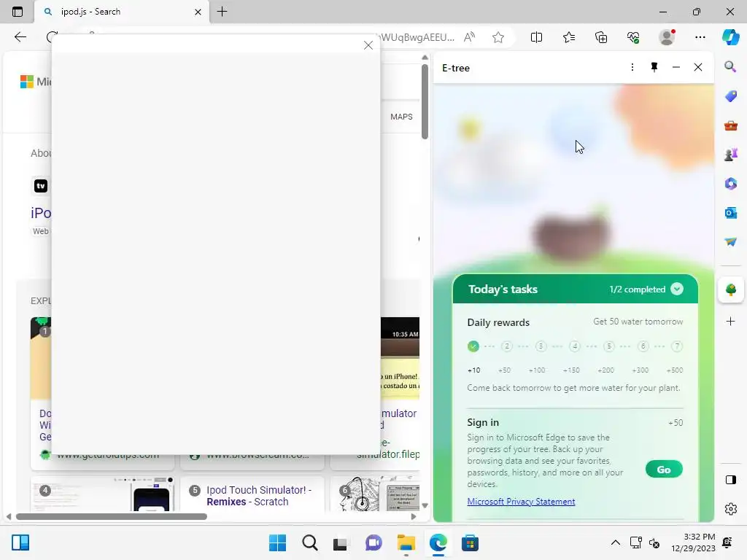Viewport: 747px width, 560px height.
Task: Select day 7 reward circle
Action: point(677,346)
